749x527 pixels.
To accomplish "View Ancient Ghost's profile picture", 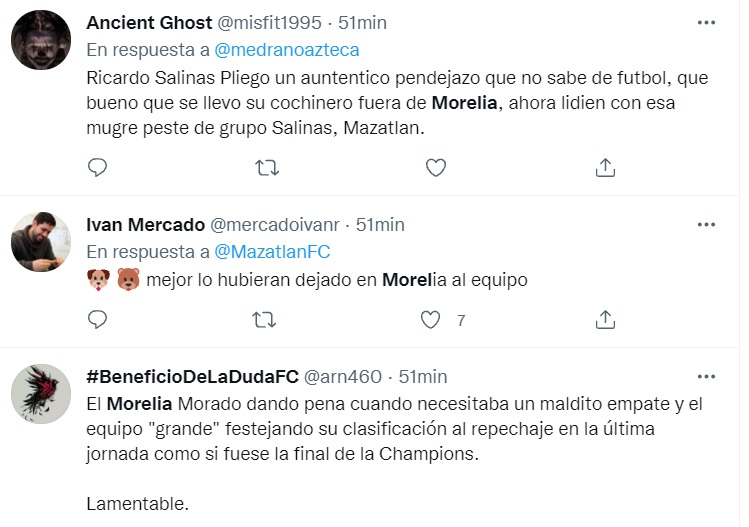I will coord(40,41).
